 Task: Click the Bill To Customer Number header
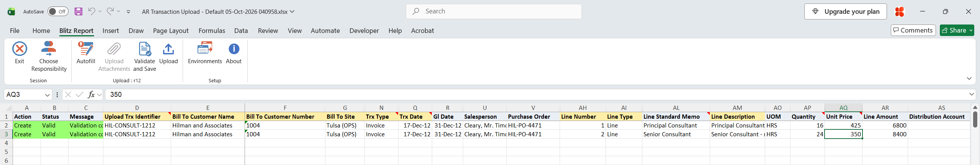point(285,116)
